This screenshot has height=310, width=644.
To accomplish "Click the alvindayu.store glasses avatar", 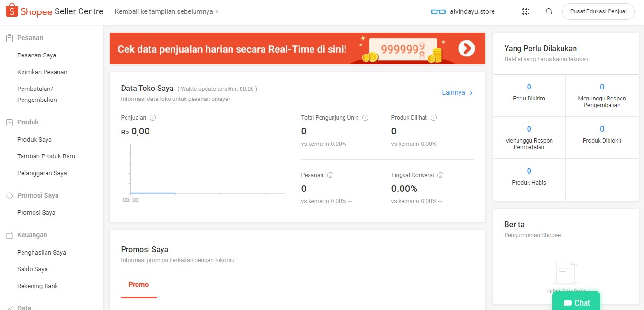I will [438, 11].
